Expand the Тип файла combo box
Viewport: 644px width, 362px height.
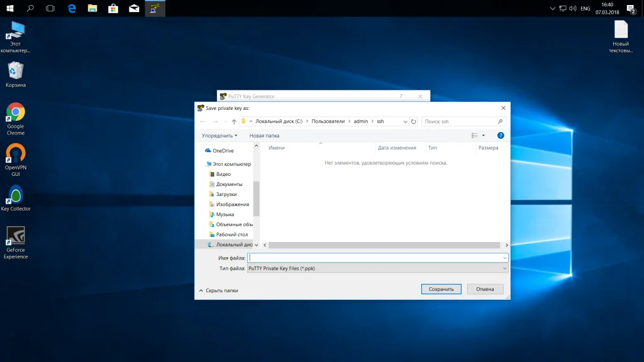(x=377, y=268)
